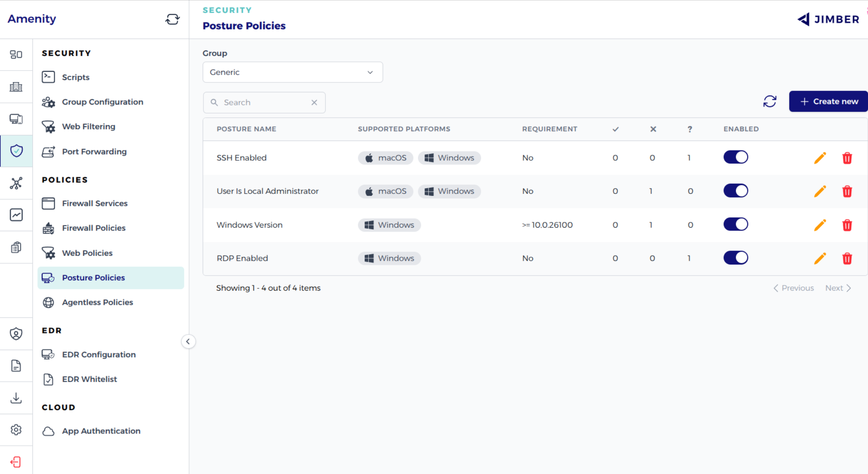Refresh the posture policies table
Viewport: 868px width, 474px height.
click(x=770, y=101)
